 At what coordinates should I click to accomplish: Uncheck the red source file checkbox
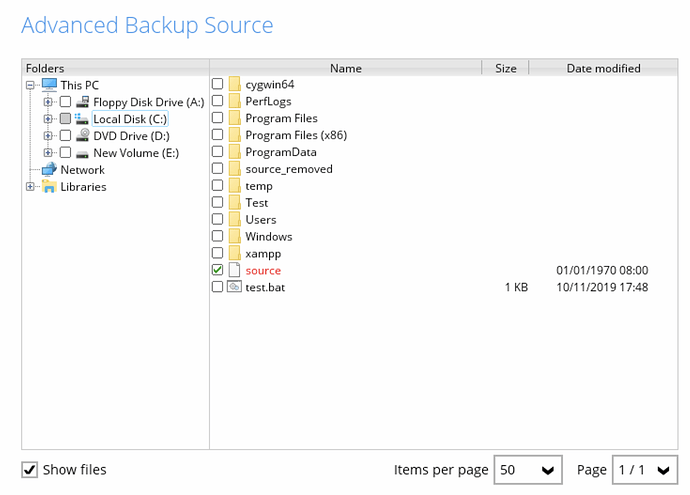click(217, 270)
